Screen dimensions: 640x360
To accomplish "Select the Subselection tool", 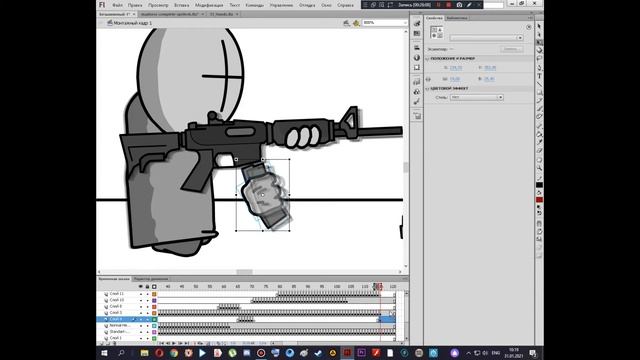I will click(539, 35).
